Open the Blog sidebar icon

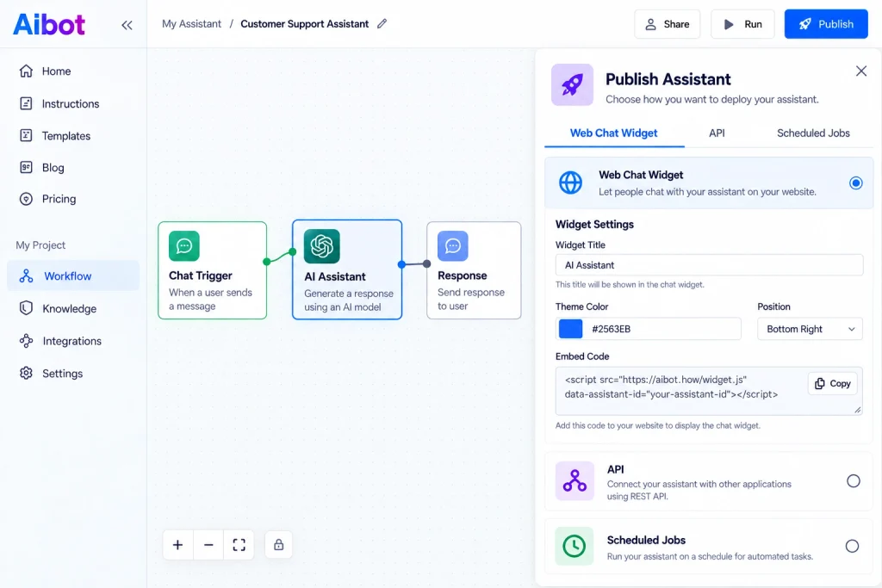pyautogui.click(x=26, y=168)
